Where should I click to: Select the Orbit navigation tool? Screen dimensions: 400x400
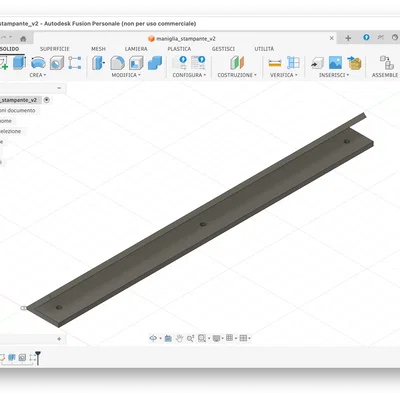153,338
